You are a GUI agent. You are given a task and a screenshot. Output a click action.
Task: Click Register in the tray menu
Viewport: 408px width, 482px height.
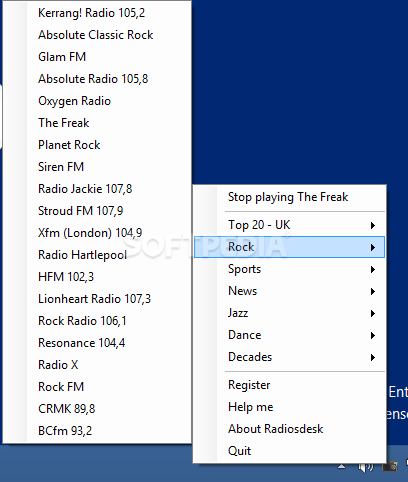[x=289, y=385]
